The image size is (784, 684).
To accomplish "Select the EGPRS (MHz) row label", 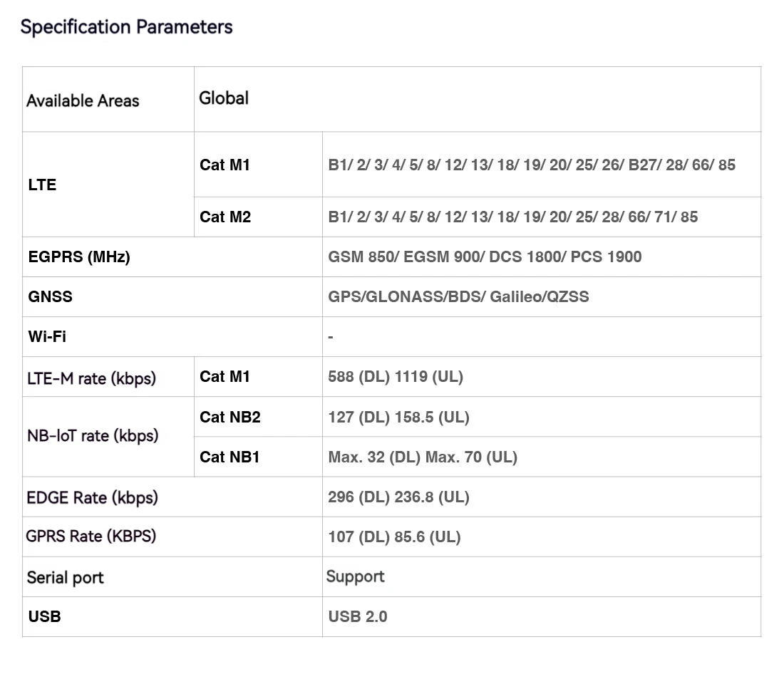I will pyautogui.click(x=79, y=256).
